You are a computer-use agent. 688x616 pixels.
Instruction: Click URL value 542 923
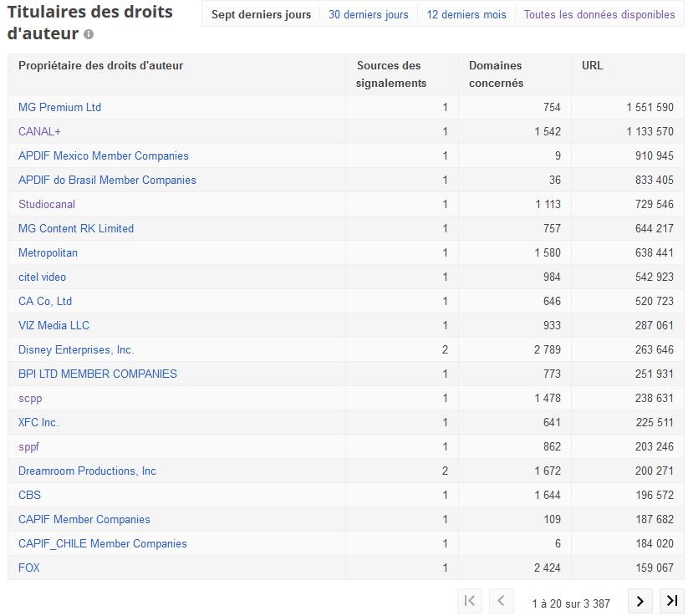655,277
